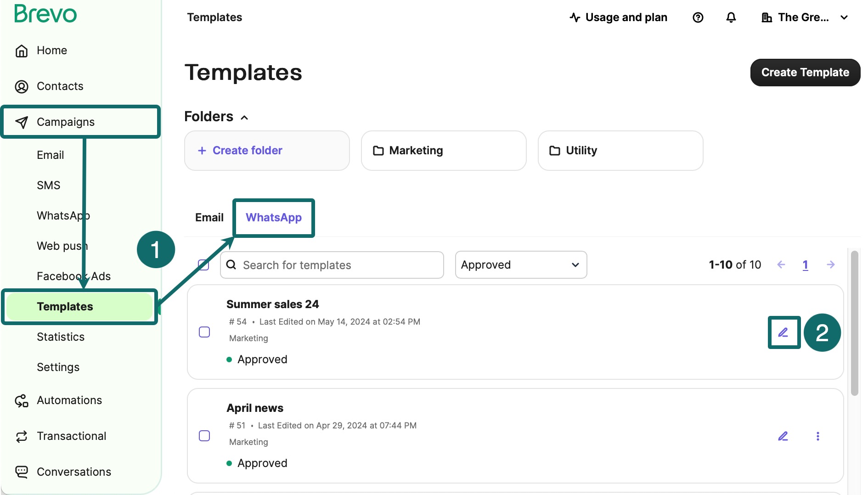Screen dimensions: 868x495
Task: Toggle the select all templates checkbox
Action: [x=203, y=264]
